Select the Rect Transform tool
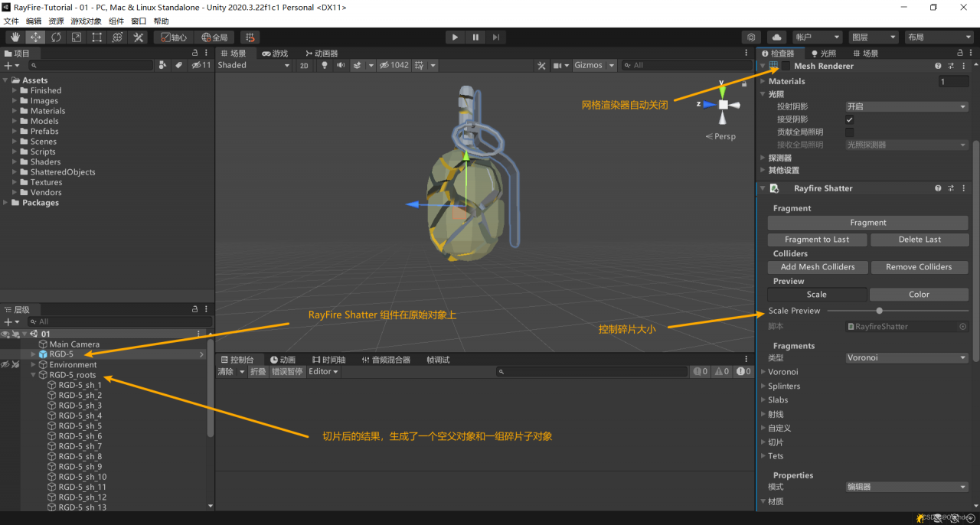 pos(97,37)
